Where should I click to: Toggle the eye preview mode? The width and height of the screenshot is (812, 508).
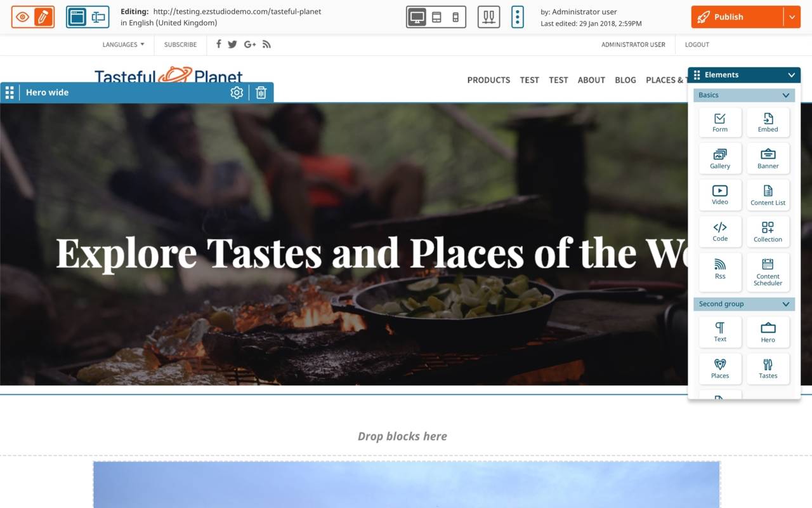point(23,17)
